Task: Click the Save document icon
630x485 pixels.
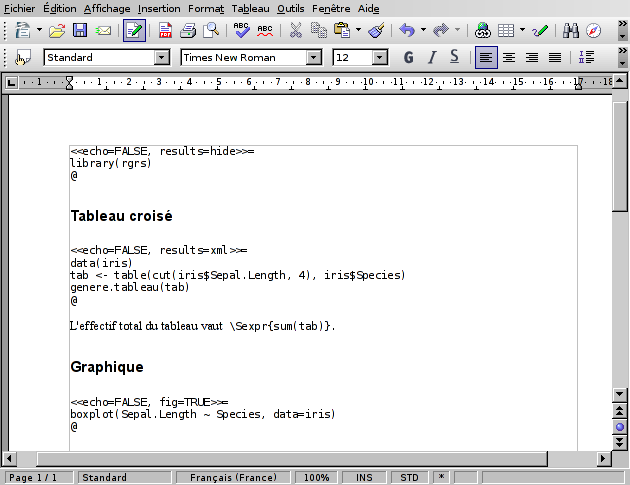Action: (x=80, y=30)
